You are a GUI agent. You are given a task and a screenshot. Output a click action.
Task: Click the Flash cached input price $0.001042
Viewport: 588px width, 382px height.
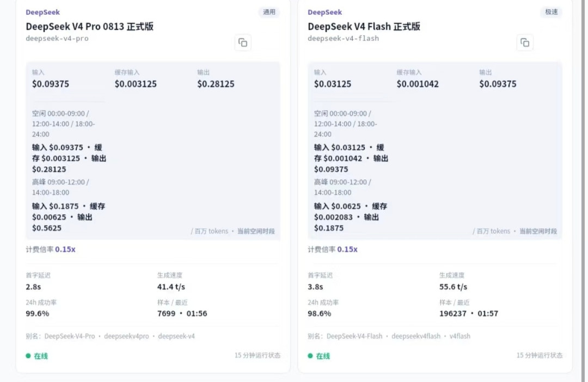point(418,84)
